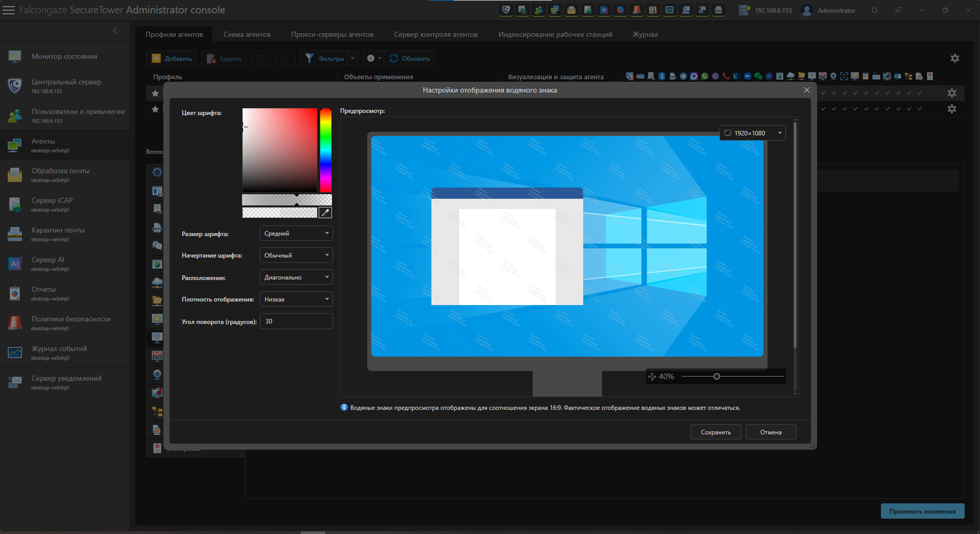The image size is (980, 534).
Task: Open Central Server shield icon in top toolbar
Action: [x=506, y=10]
